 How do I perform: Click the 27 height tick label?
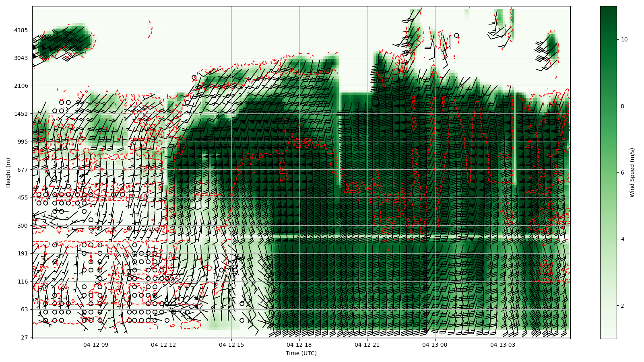point(24,337)
